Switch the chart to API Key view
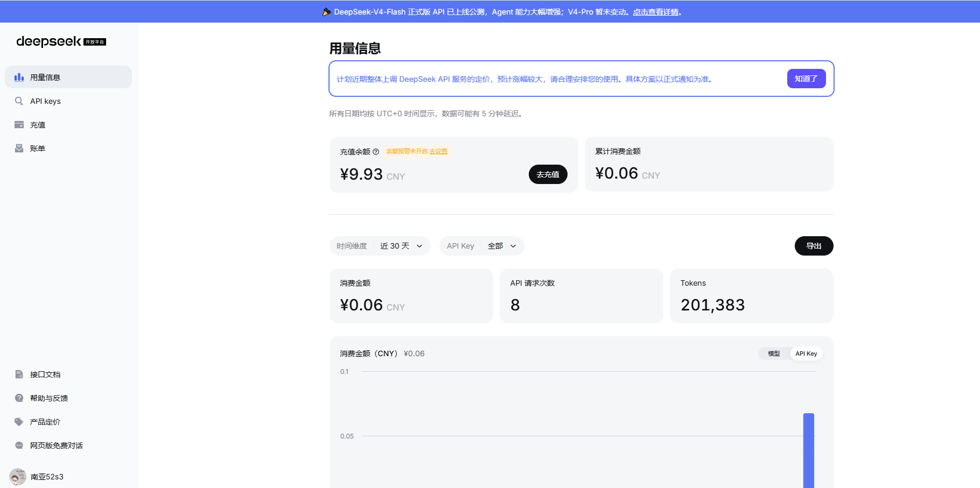This screenshot has height=488, width=980. (806, 353)
